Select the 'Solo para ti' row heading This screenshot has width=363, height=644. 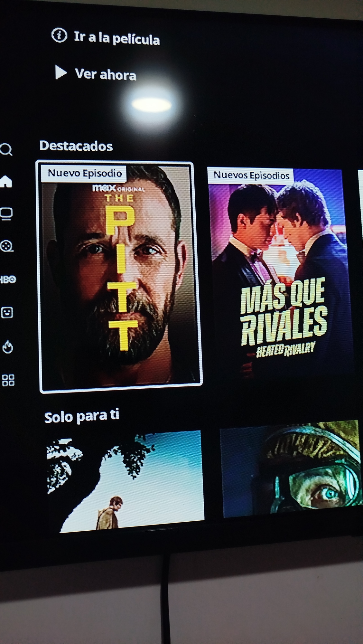pos(81,416)
